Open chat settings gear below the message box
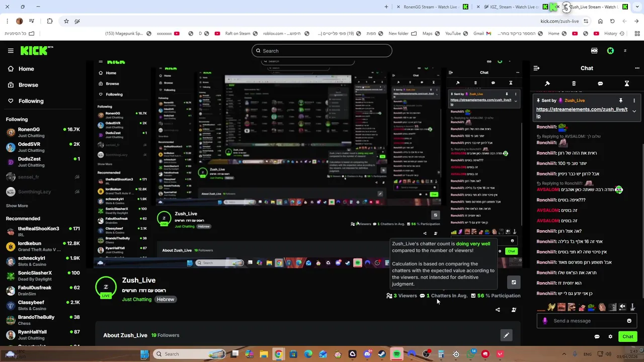Screen dimensions: 644x362 [x=610, y=337]
